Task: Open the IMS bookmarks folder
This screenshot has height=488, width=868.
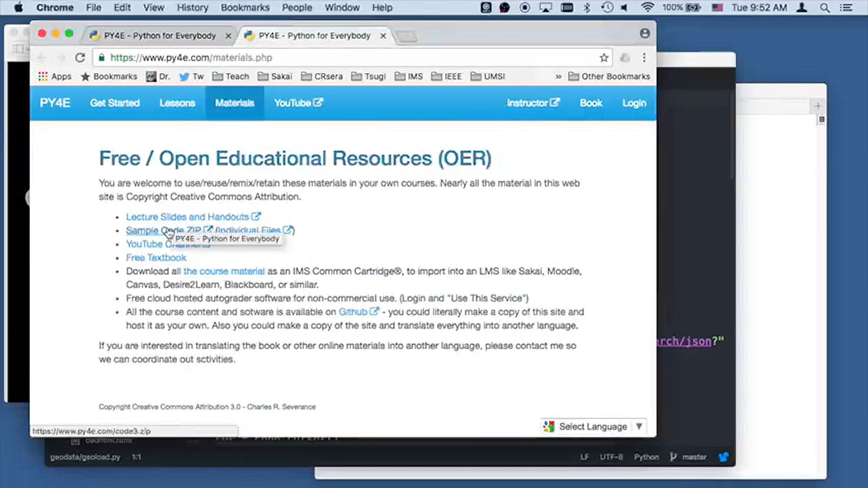Action: (409, 76)
